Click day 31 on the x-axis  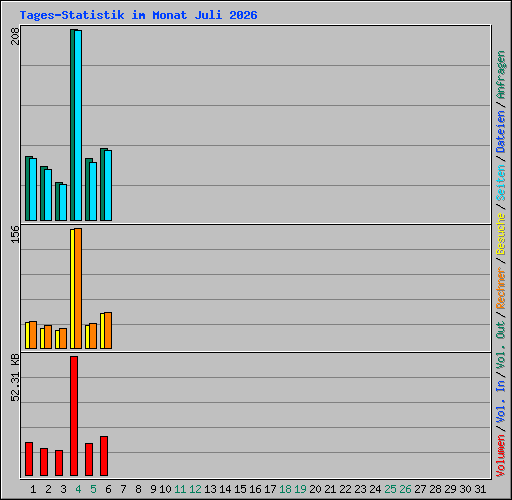(x=480, y=489)
